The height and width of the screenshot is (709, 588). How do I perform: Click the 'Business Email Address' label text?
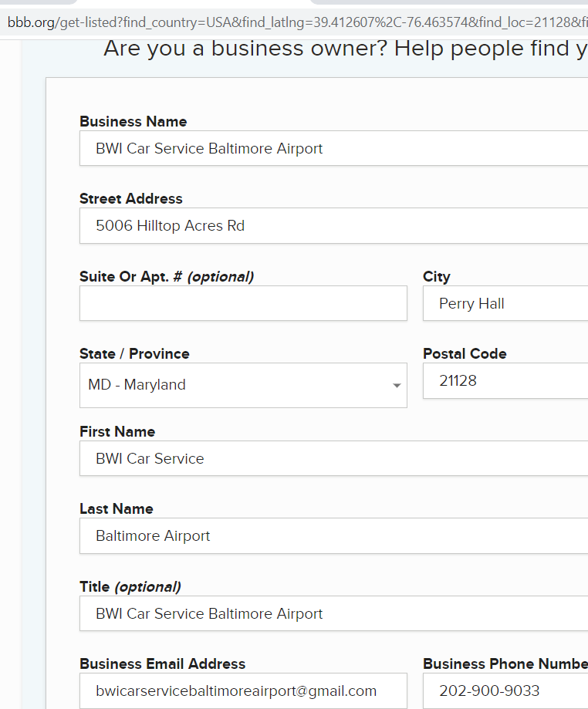162,663
